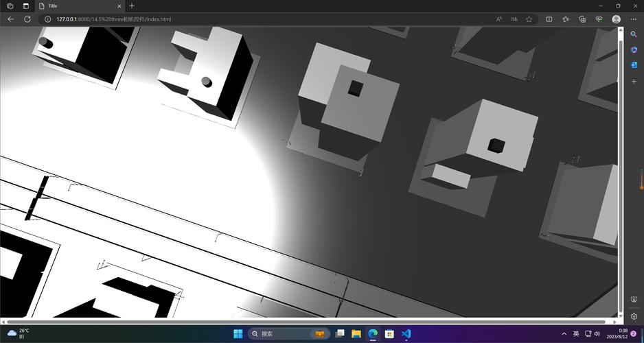Open the sidebar Search icon

(634, 34)
